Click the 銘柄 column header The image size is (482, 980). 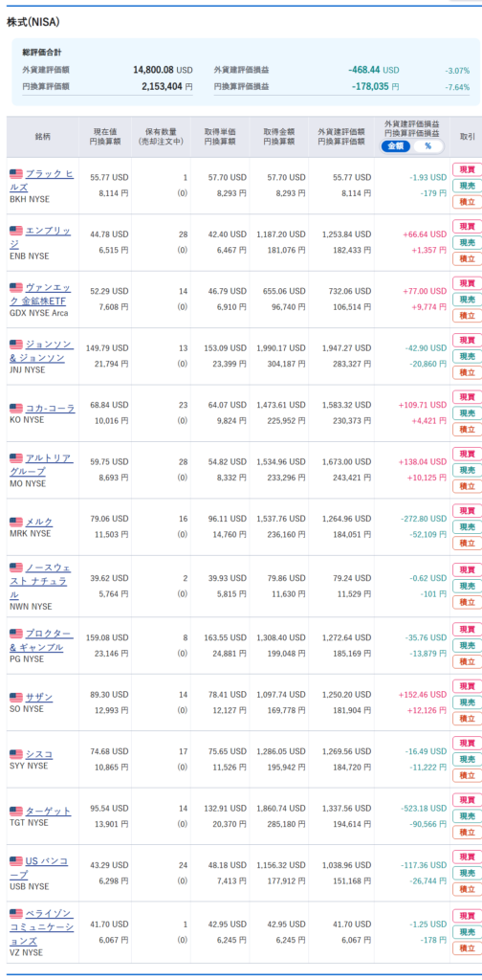coord(43,136)
